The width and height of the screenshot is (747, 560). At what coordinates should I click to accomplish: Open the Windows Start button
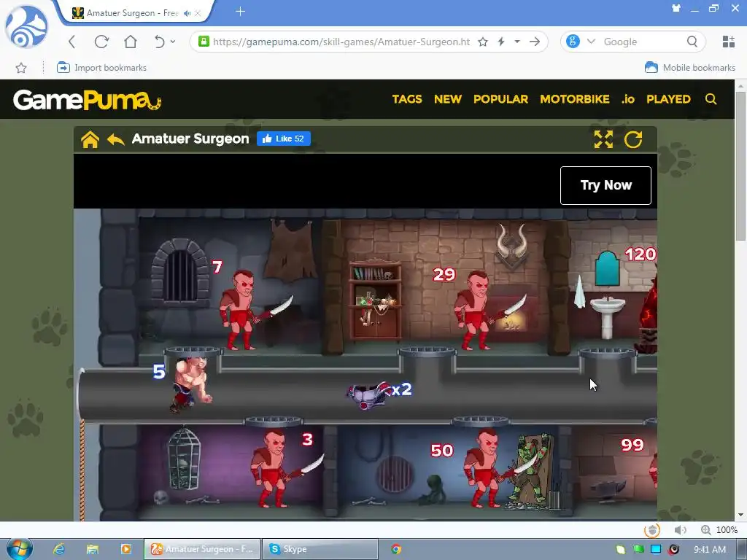(x=19, y=548)
